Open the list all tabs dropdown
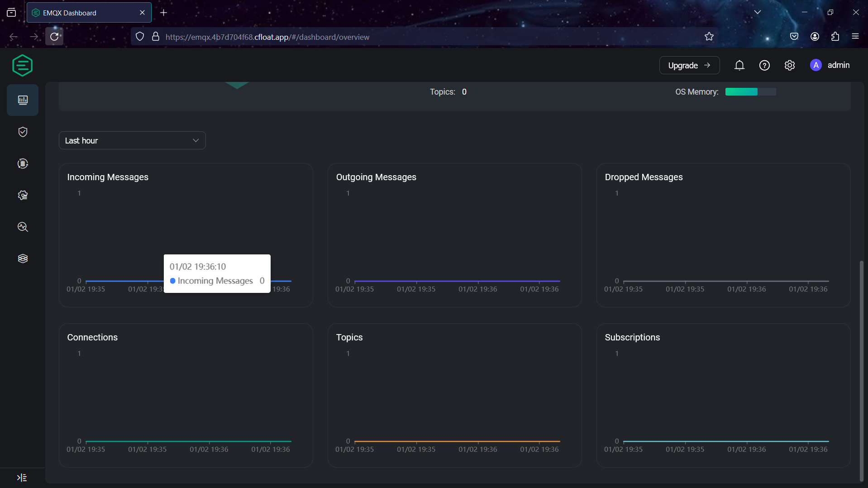The width and height of the screenshot is (868, 488). point(758,12)
